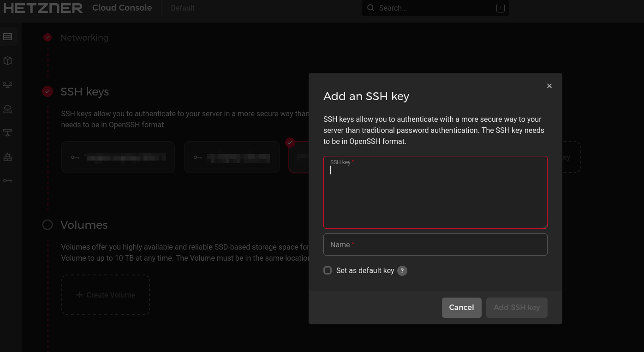Open Security via the key icon
Image resolution: width=644 pixels, height=352 pixels.
click(8, 180)
